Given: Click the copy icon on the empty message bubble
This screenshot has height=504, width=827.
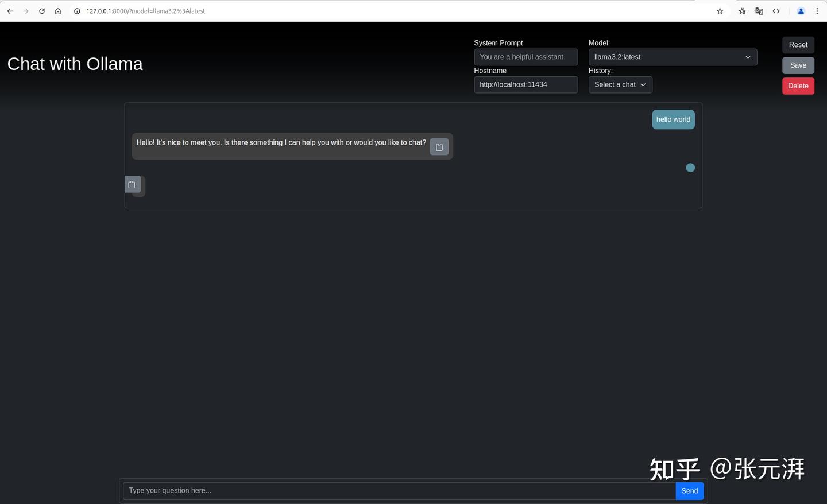Looking at the screenshot, I should 132,184.
